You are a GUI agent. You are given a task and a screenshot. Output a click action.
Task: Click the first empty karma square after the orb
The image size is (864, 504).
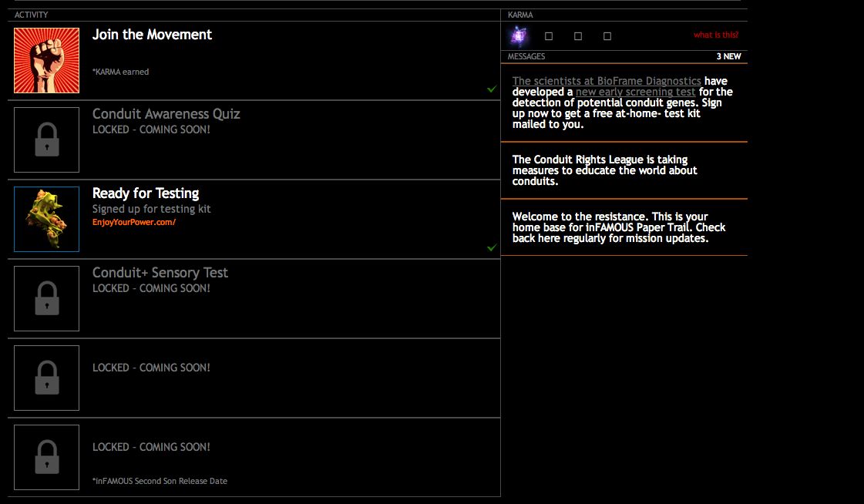[x=549, y=36]
